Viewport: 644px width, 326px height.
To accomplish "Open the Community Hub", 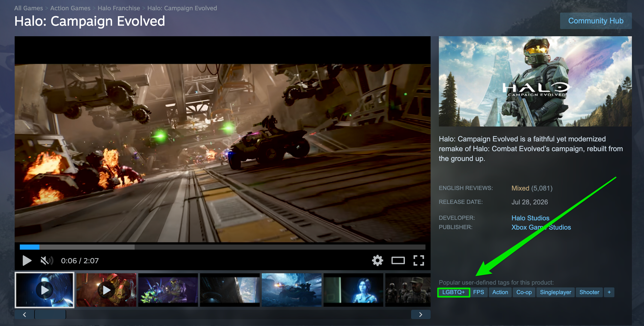I will tap(596, 21).
